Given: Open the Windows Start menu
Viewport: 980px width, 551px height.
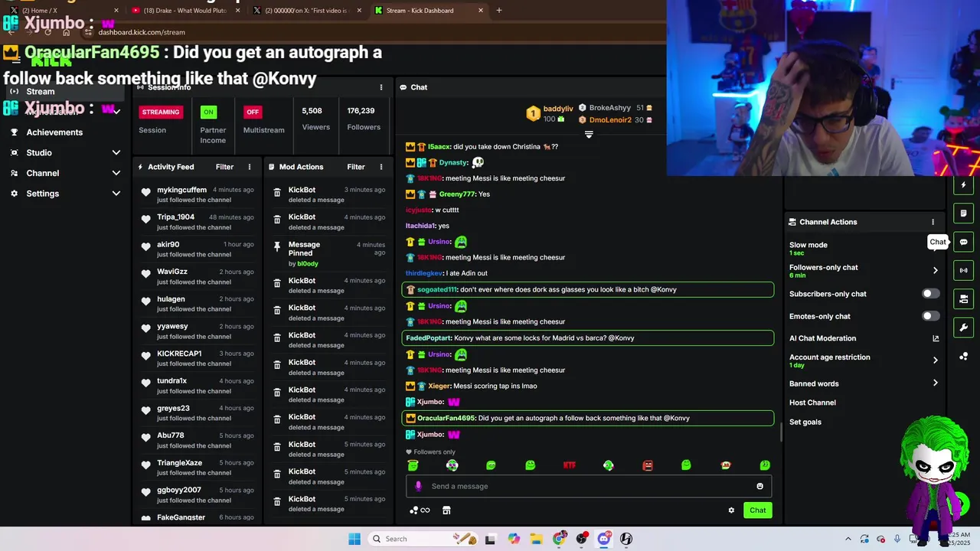Looking at the screenshot, I should (x=354, y=539).
